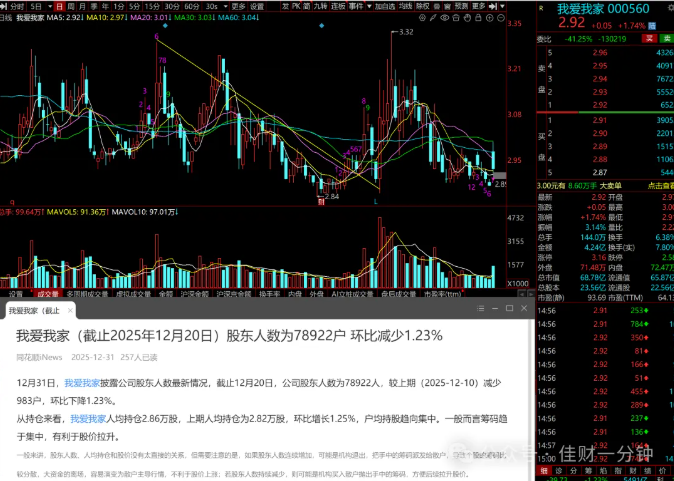The image size is (674, 481).
Task: Click the MA10 yellow indicator label
Action: coord(105,18)
